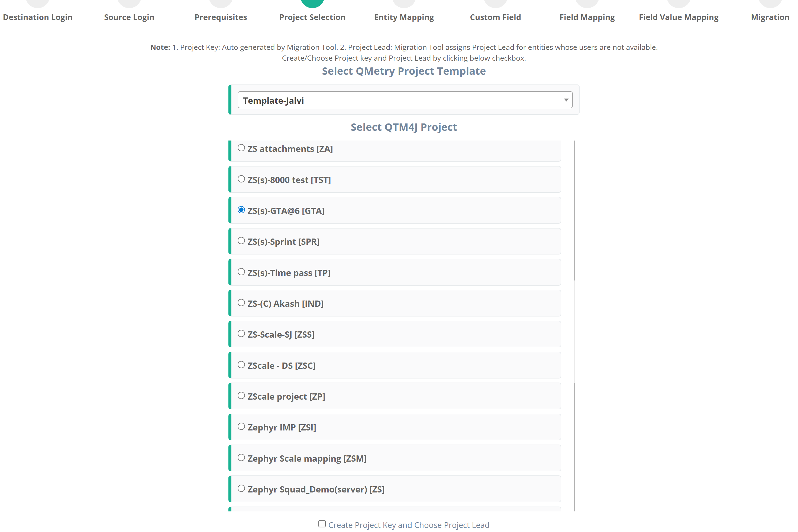Screen dimensions: 798x532
Task: Choose ZS(s)-GTA@6 [GTA] radio option
Action: coord(241,210)
